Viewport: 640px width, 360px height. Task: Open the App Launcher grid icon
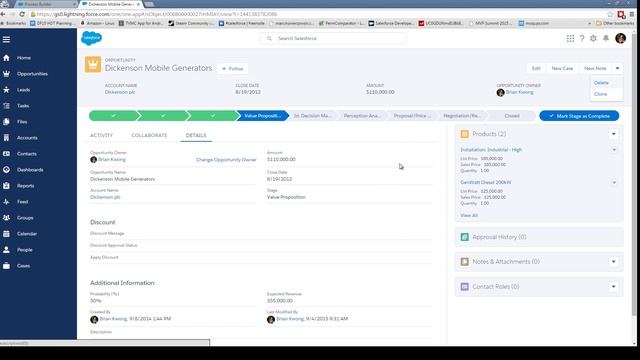[x=570, y=38]
